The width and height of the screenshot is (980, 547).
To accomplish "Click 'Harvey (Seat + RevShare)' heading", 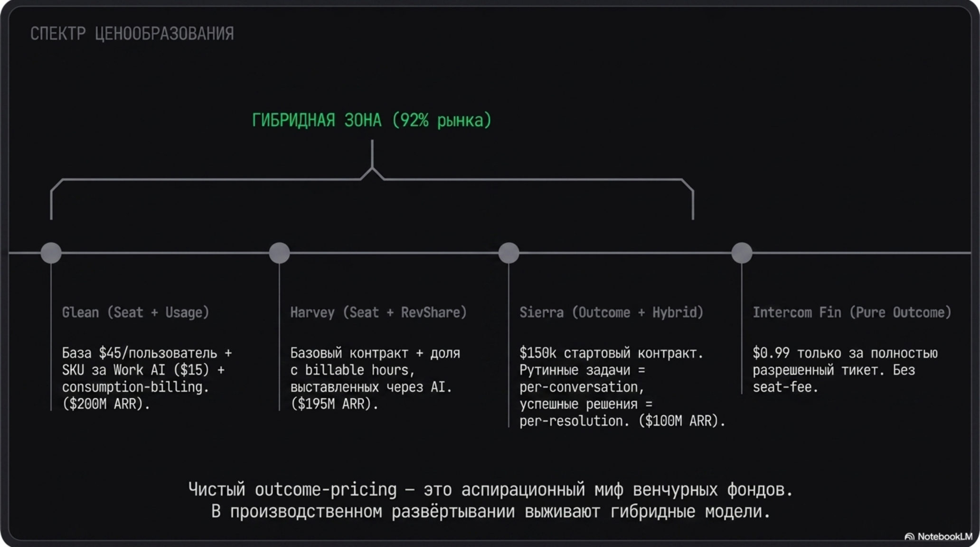I will pyautogui.click(x=378, y=312).
